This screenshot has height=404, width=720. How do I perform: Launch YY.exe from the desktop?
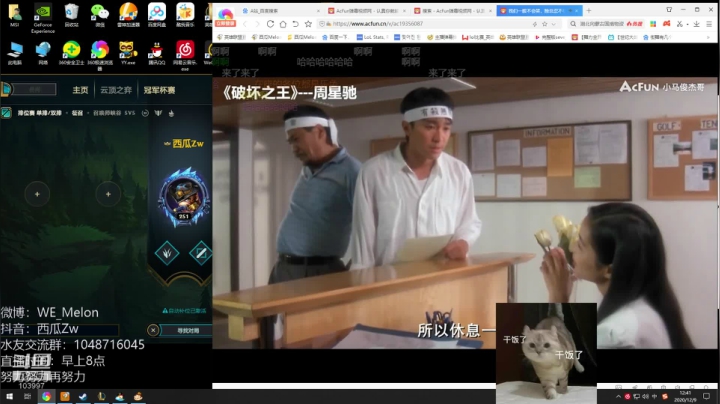pos(128,53)
